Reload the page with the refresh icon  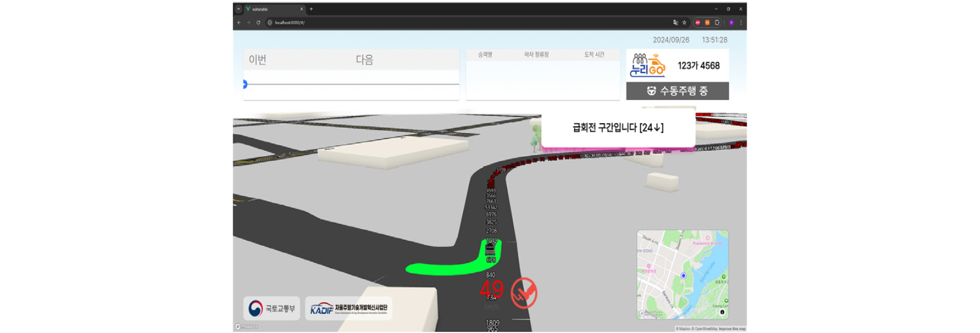tap(258, 23)
